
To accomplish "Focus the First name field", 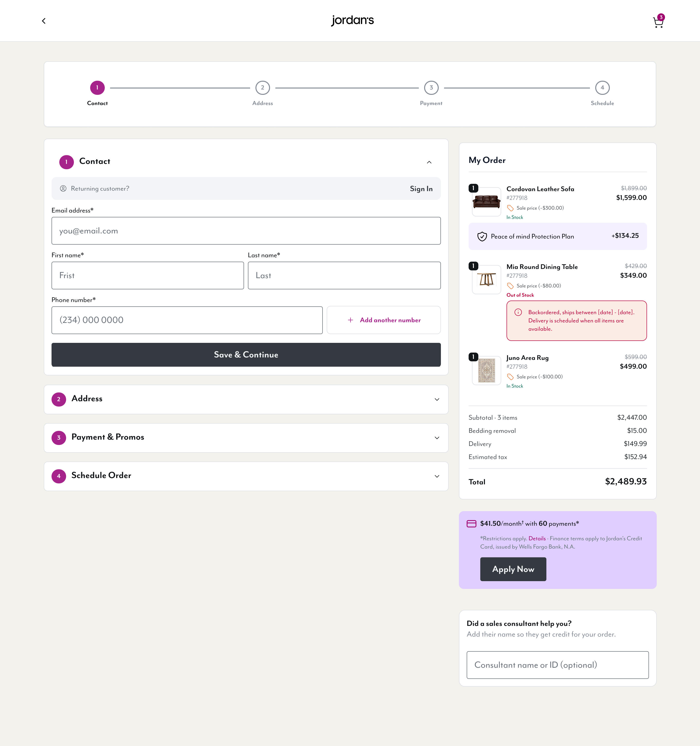I will point(148,275).
